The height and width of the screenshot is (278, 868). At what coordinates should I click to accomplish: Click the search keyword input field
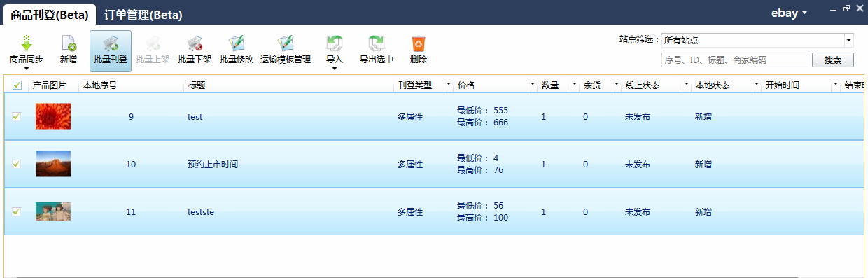[734, 60]
